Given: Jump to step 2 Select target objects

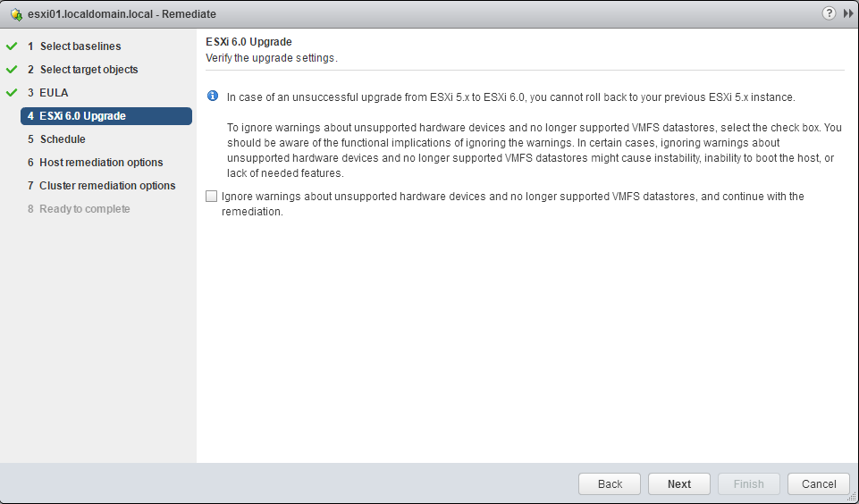Looking at the screenshot, I should click(x=88, y=70).
